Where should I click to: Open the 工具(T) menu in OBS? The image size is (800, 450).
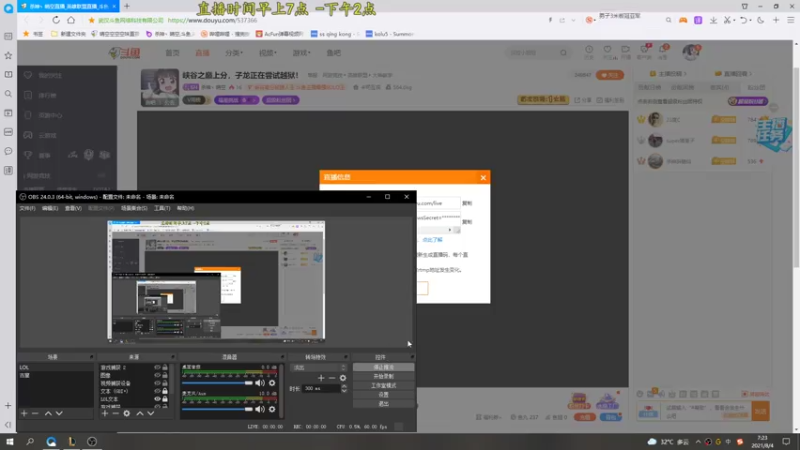[x=162, y=208]
